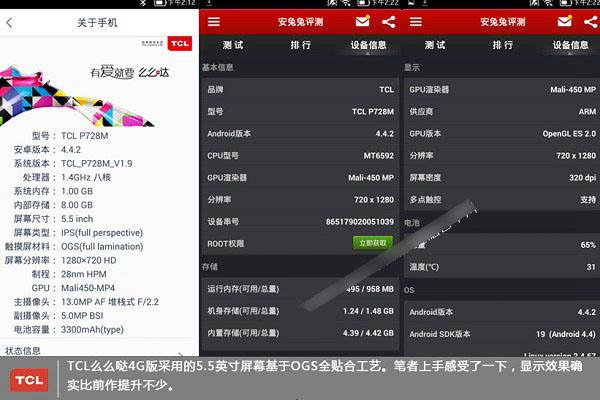Select the 温度(°C) 31 row
Viewport: 600px width, 400px height.
[502, 267]
